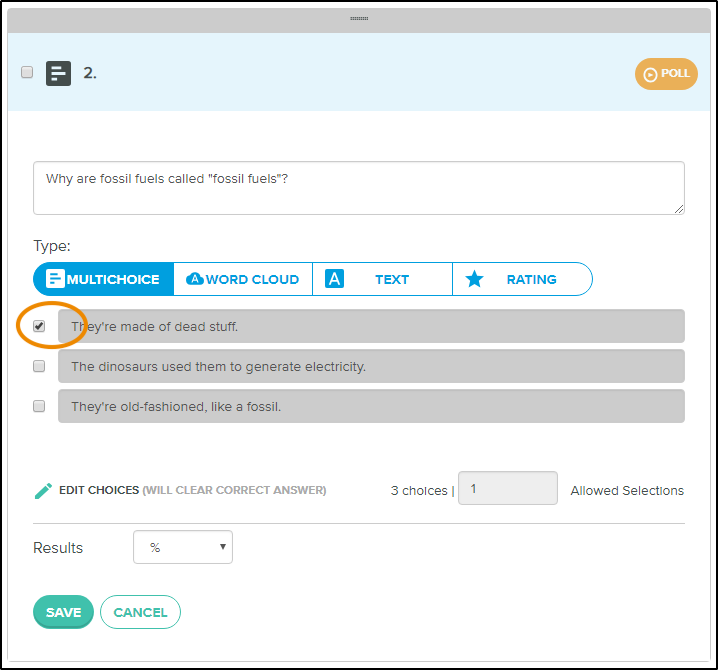Switch to Text question type
The width and height of the screenshot is (718, 670).
pos(382,279)
